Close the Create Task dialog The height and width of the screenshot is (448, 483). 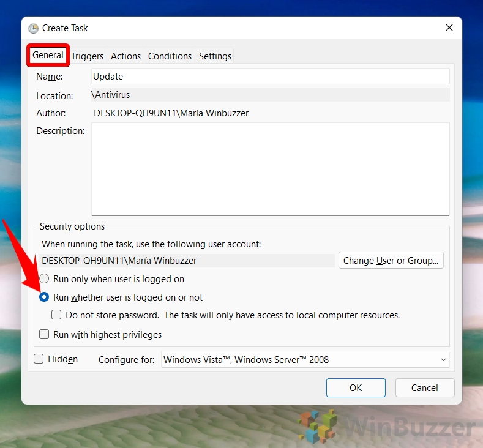(449, 28)
